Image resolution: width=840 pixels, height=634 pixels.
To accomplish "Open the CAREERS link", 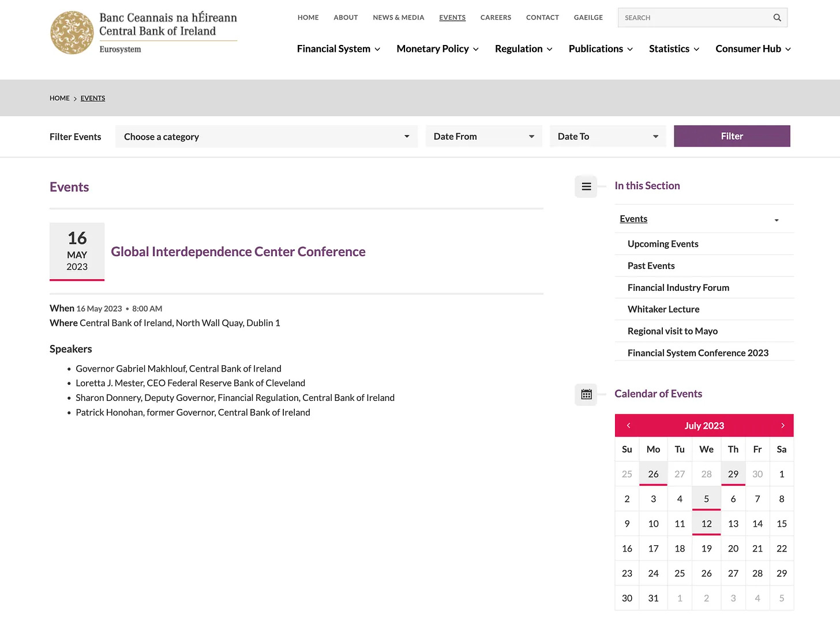I will pyautogui.click(x=496, y=18).
